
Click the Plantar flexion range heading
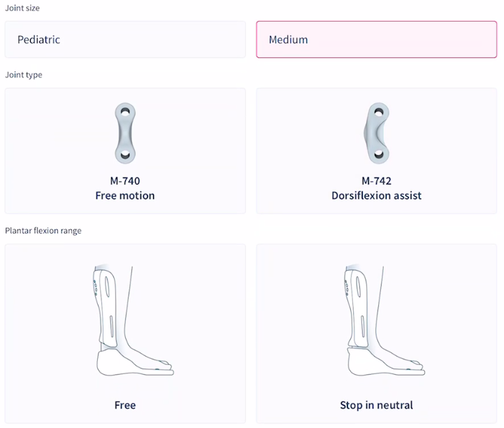coord(43,231)
